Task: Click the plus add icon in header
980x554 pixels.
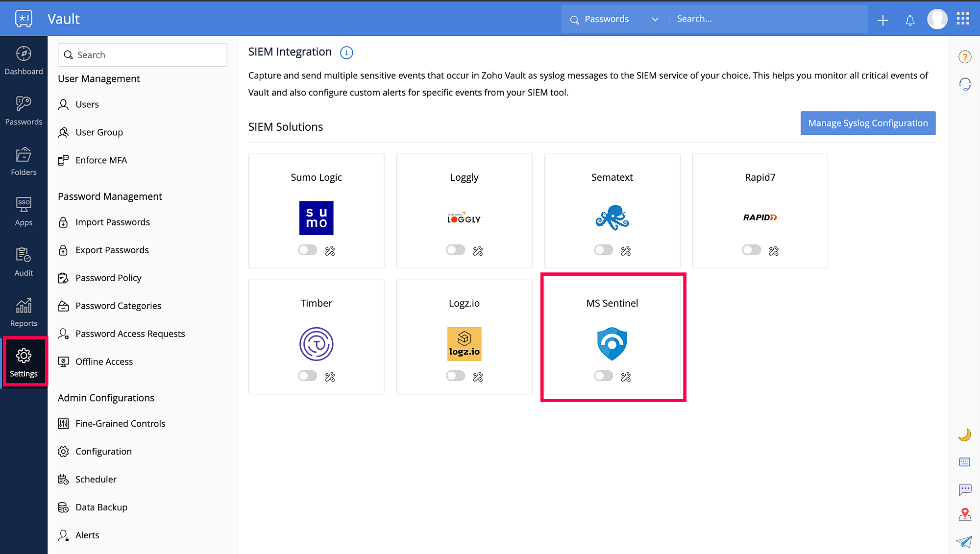Action: coord(883,20)
